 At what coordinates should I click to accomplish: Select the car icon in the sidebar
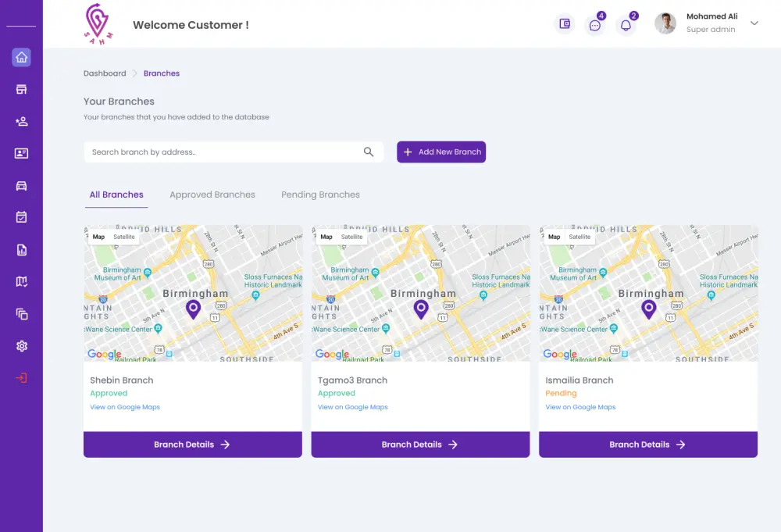pyautogui.click(x=21, y=185)
